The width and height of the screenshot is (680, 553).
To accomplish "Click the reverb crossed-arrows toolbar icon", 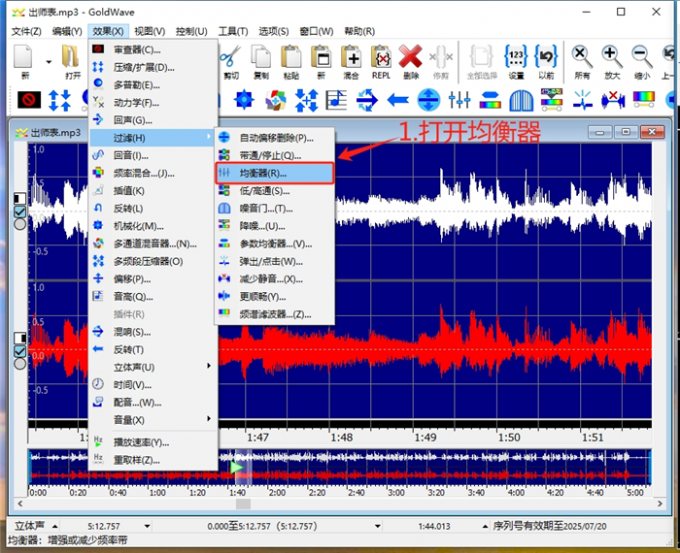I will pos(367,100).
